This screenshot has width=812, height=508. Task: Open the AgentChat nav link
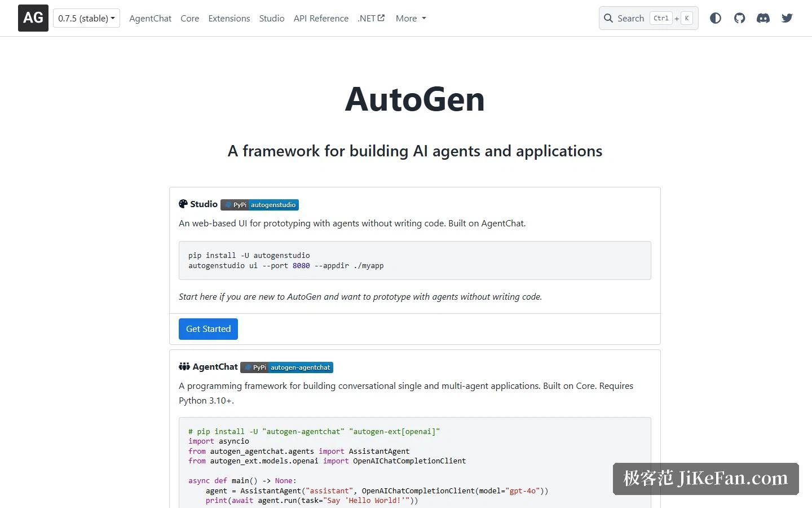pos(150,18)
